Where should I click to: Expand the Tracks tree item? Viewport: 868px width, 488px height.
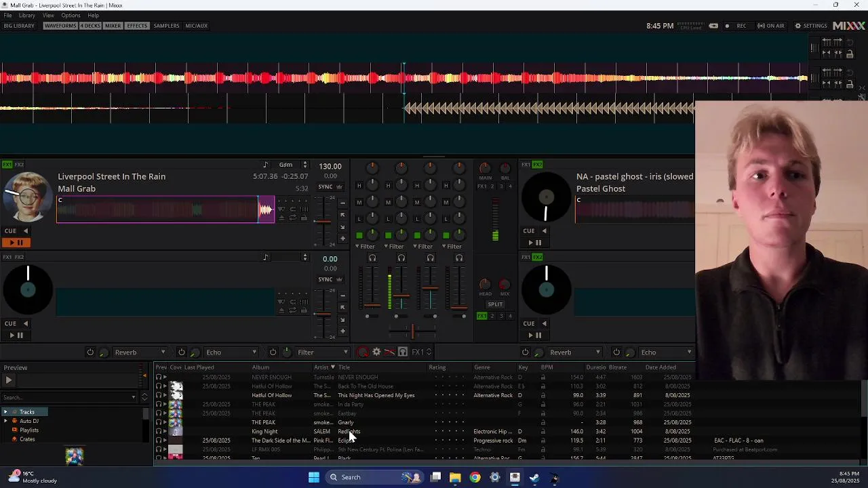click(5, 412)
